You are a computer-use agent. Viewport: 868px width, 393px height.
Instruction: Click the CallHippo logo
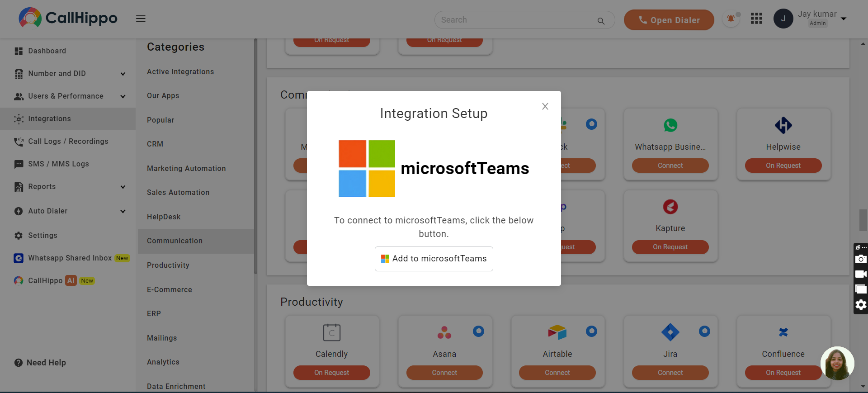tap(68, 18)
